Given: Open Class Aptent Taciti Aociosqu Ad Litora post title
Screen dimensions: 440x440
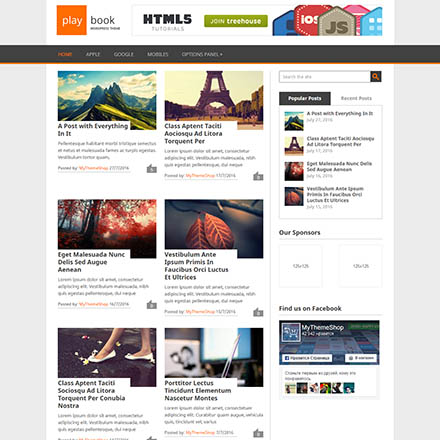Looking at the screenshot, I should 193,134.
